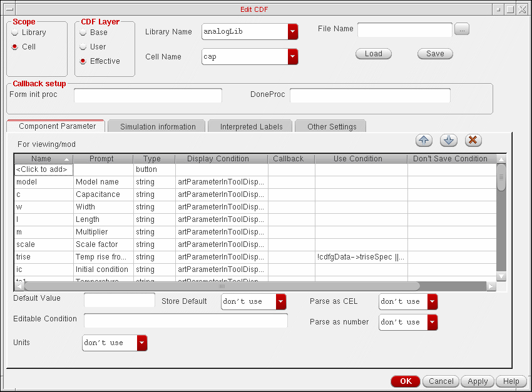The height and width of the screenshot is (392, 532).
Task: Select the ic parameter name cell
Action: coord(44,269)
